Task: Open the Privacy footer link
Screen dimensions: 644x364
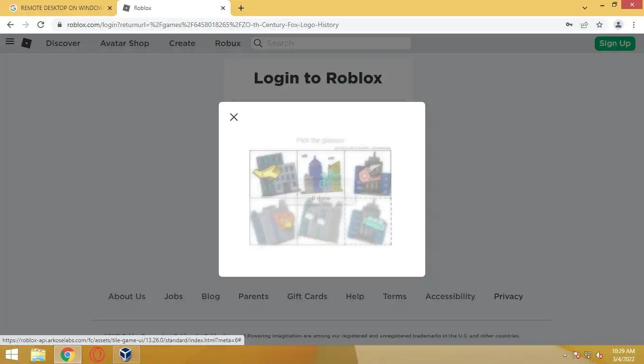Action: (509, 296)
